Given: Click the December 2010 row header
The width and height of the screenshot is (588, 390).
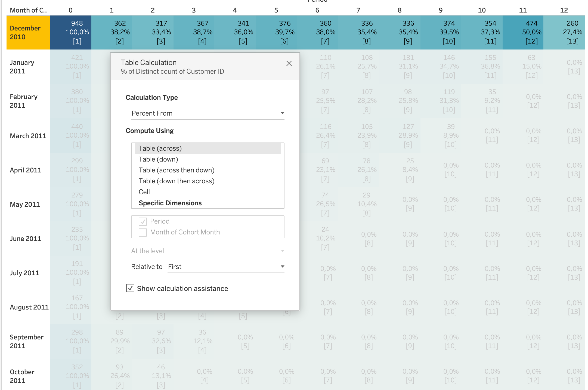Looking at the screenshot, I should tap(28, 32).
